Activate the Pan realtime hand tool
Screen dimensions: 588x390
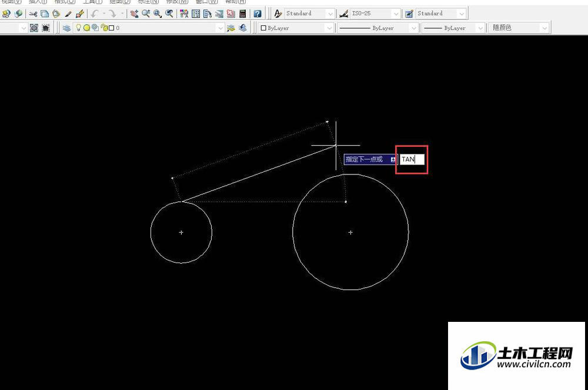click(x=134, y=14)
